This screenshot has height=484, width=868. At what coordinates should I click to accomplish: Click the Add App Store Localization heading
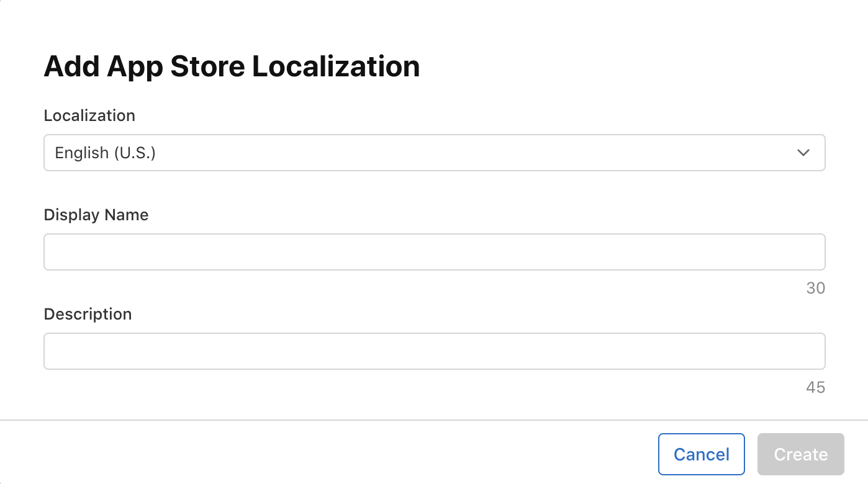[x=232, y=66]
